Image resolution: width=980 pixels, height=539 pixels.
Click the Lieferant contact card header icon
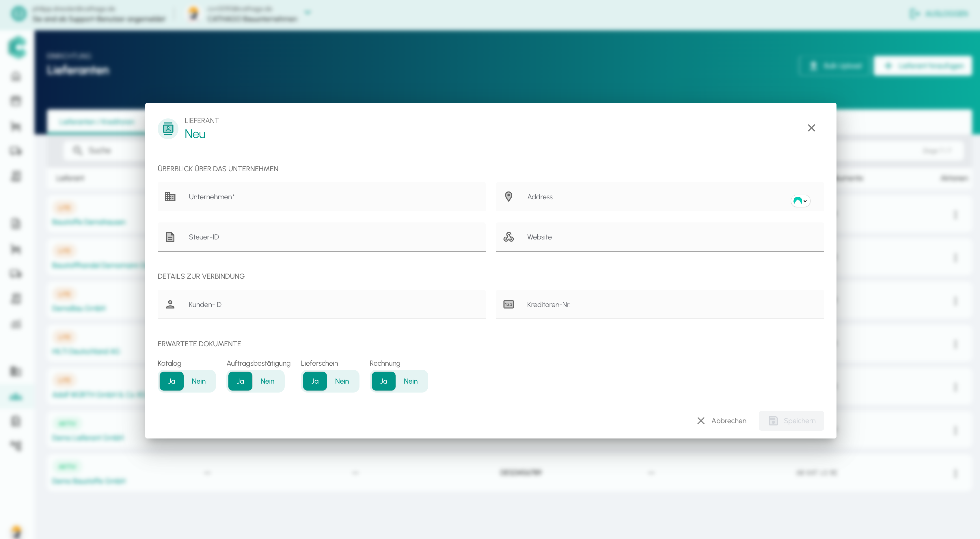point(168,129)
